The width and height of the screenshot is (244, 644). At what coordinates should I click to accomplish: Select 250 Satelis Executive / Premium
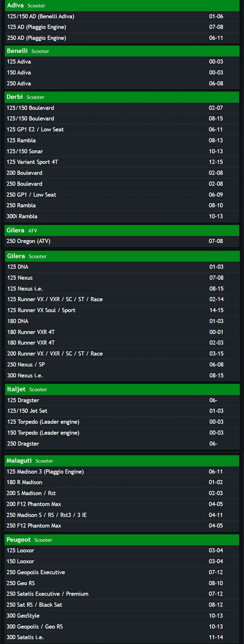122,594
